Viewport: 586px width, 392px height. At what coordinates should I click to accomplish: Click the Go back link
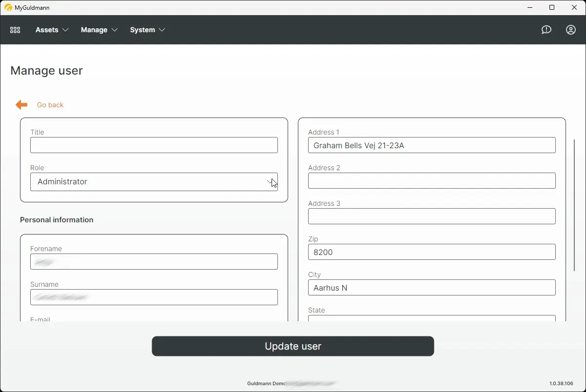(50, 105)
